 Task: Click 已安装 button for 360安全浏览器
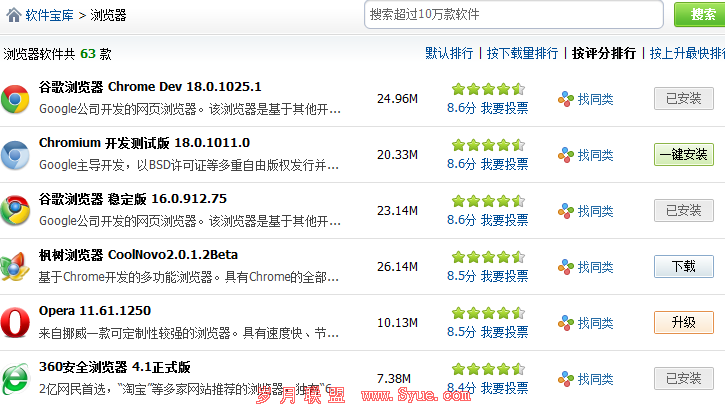[x=684, y=378]
